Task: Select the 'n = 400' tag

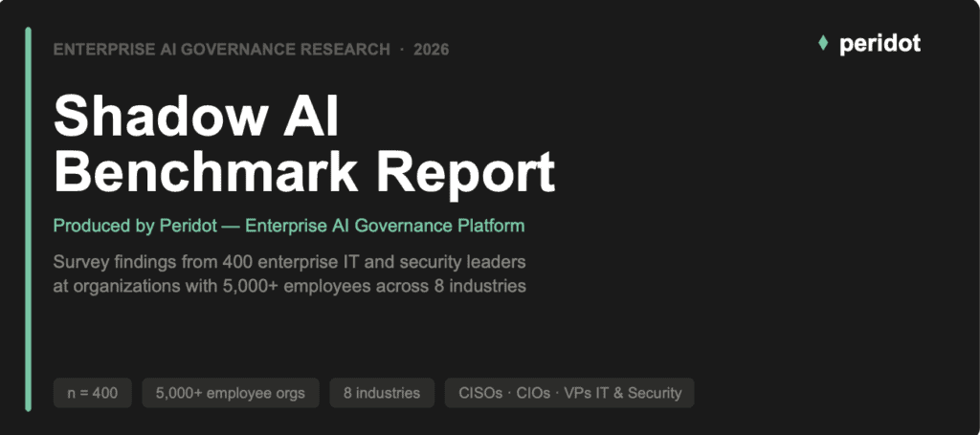Action: pos(93,393)
